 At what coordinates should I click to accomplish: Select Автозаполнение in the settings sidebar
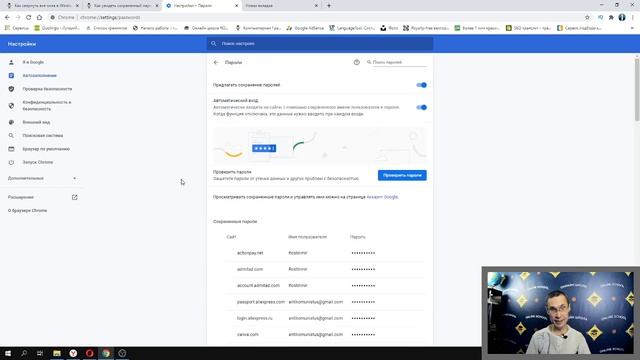(x=39, y=76)
